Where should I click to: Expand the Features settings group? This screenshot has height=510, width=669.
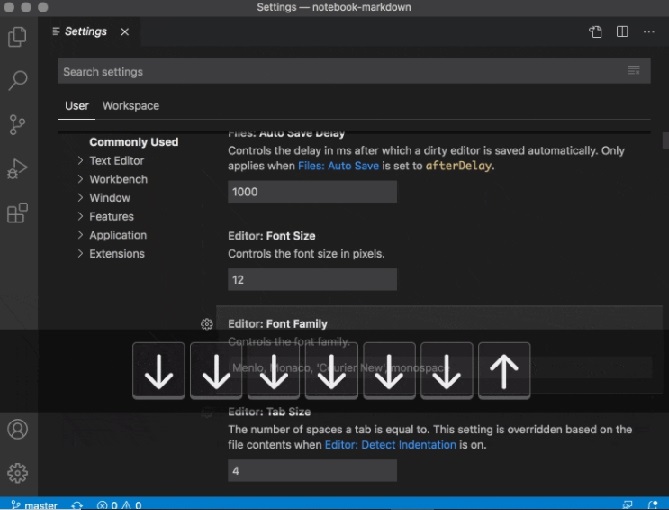pyautogui.click(x=105, y=217)
